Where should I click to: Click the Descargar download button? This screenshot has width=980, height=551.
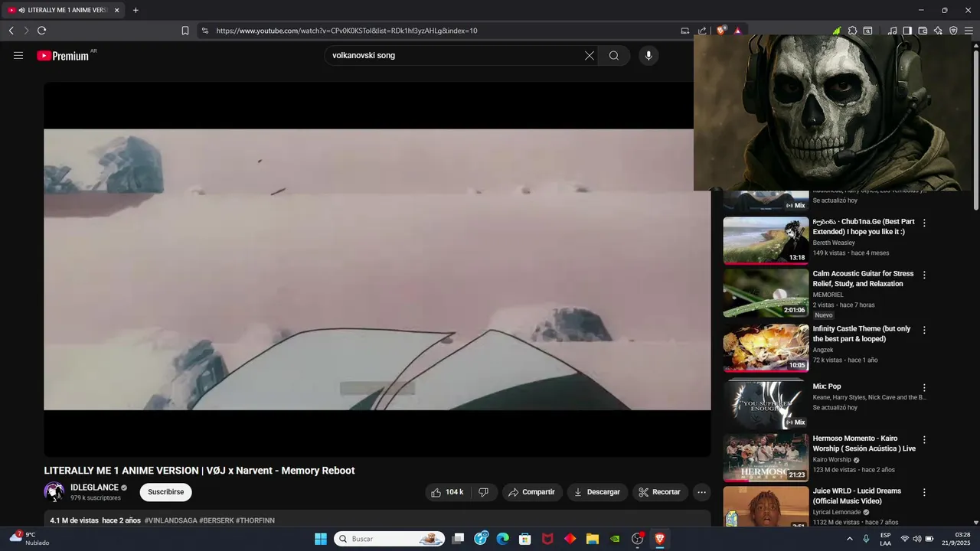(x=597, y=492)
